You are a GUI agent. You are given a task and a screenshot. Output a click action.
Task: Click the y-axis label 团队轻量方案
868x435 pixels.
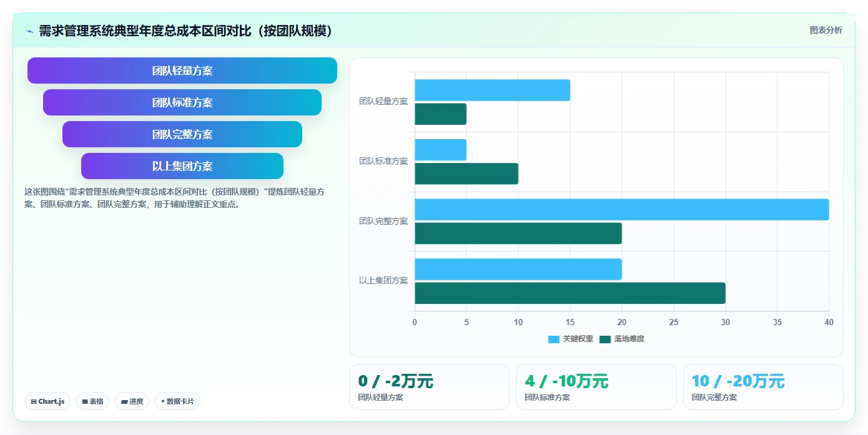click(383, 101)
